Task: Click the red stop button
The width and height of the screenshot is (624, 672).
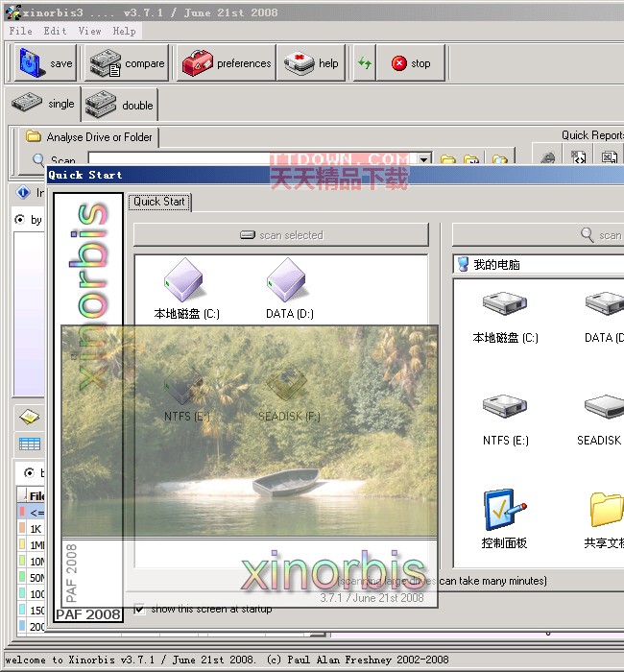Action: [411, 63]
